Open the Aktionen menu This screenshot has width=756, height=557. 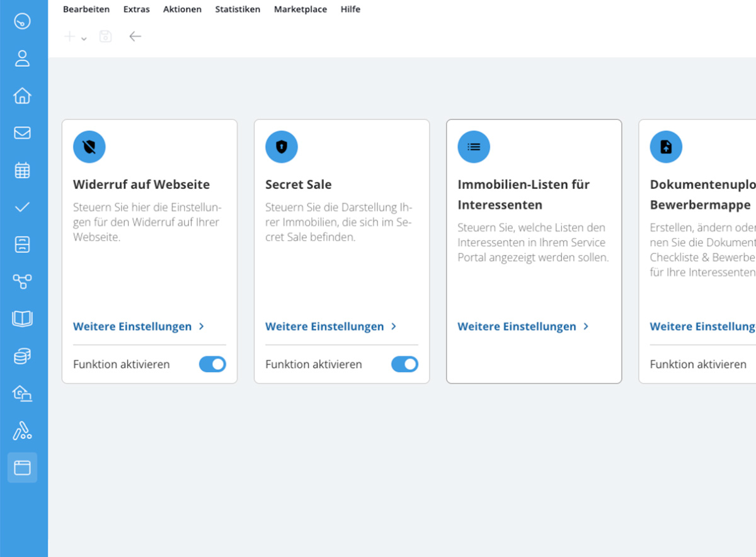click(182, 9)
